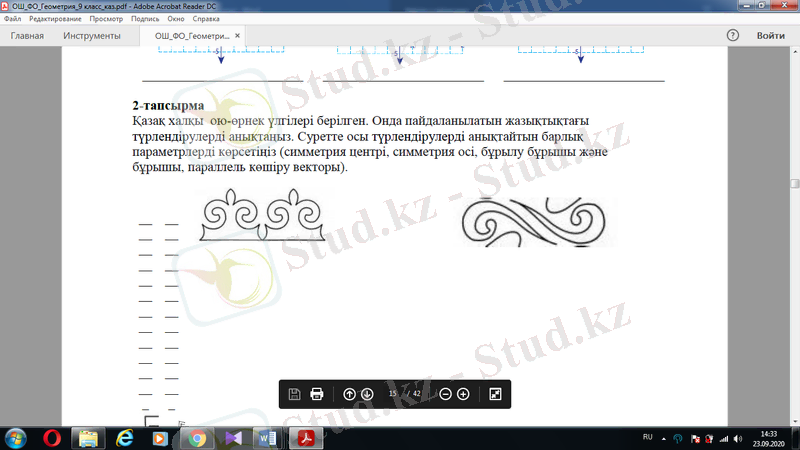Go to previous page with up arrow
This screenshot has width=800, height=450.
(x=349, y=394)
